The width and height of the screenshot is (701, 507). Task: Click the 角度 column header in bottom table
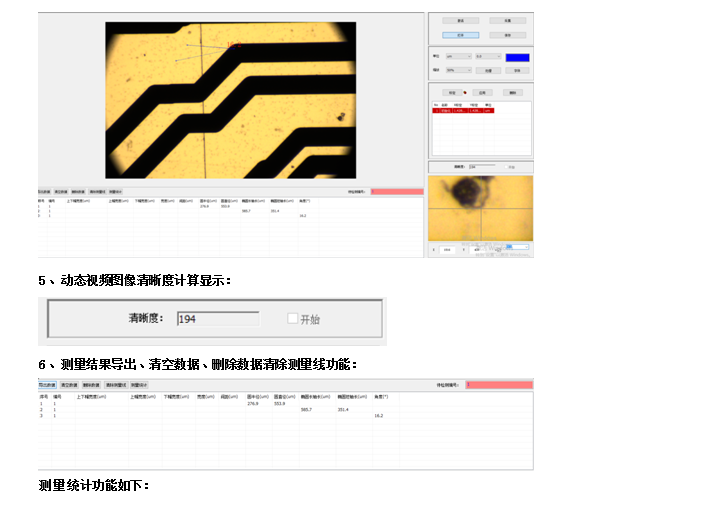tap(380, 397)
